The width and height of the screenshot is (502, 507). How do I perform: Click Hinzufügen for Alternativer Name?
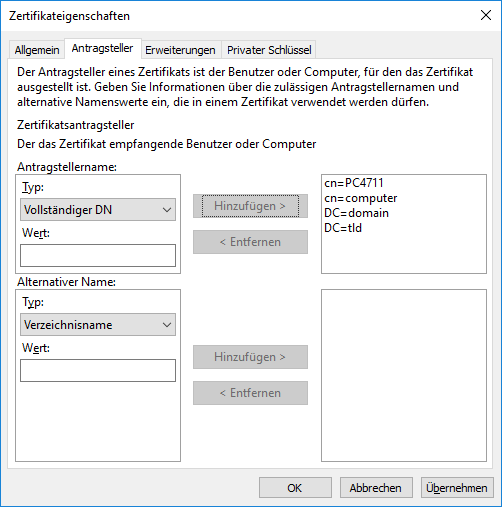pos(250,357)
